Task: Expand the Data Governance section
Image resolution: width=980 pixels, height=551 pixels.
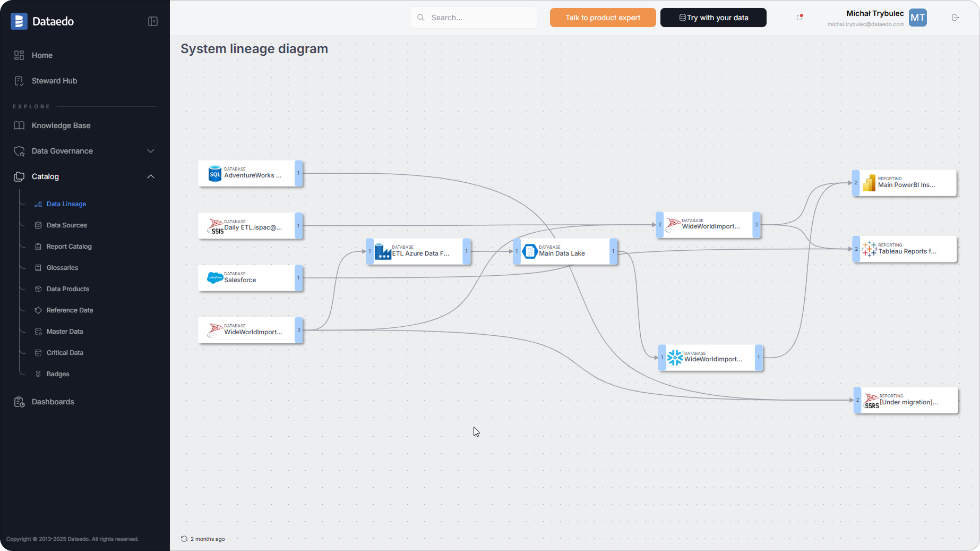Action: coord(151,151)
